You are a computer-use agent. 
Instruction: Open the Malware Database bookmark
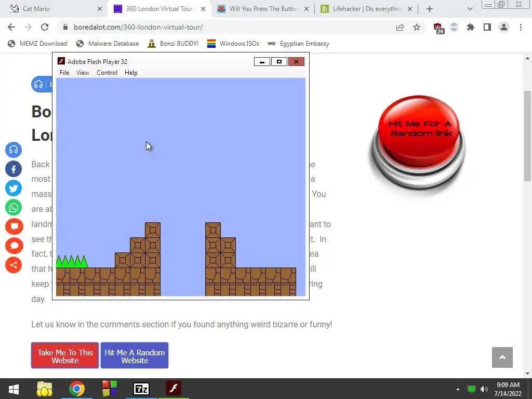tap(108, 44)
